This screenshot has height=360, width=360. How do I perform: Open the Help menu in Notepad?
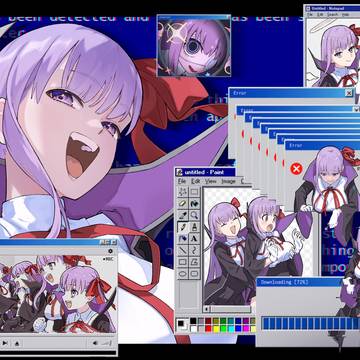coord(345,15)
